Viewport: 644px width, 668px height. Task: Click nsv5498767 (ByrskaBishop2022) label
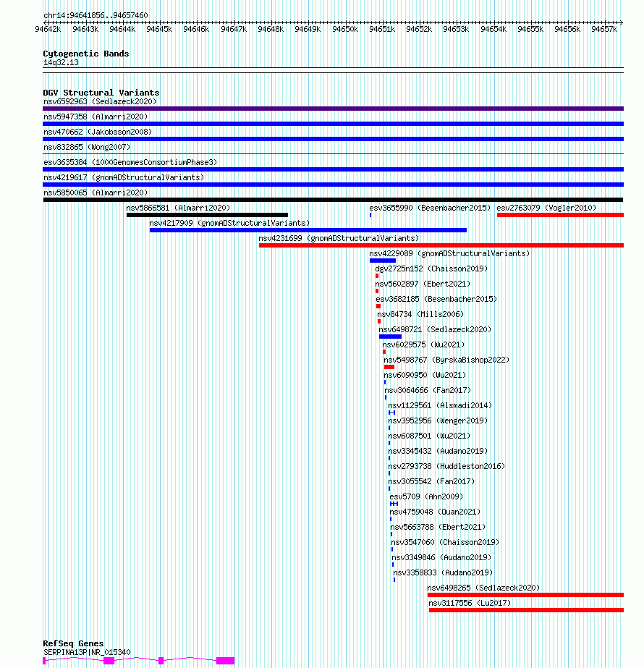pos(446,360)
